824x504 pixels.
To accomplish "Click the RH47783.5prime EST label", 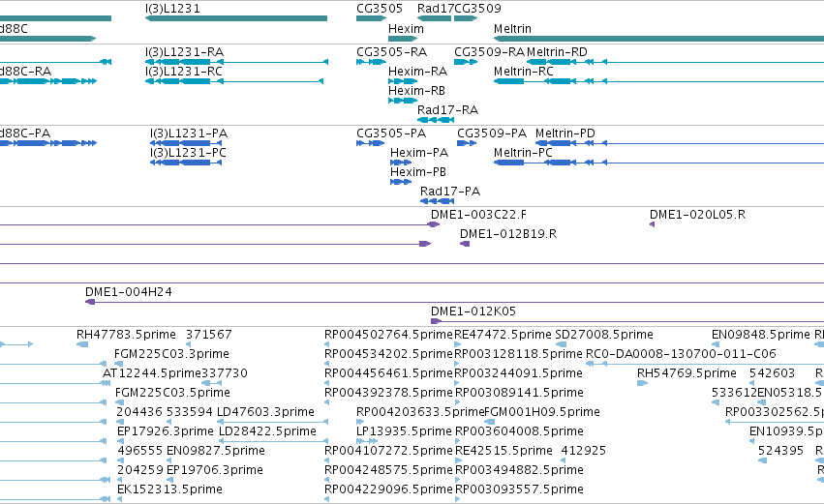I will [x=126, y=335].
